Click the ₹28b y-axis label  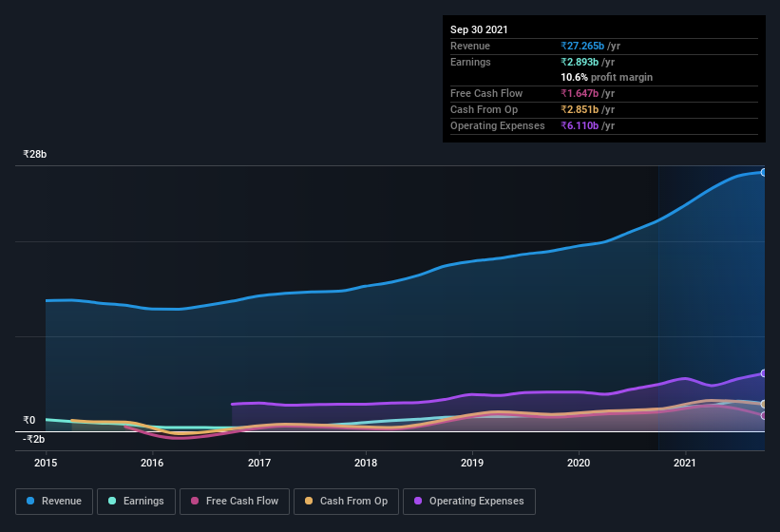[35, 154]
